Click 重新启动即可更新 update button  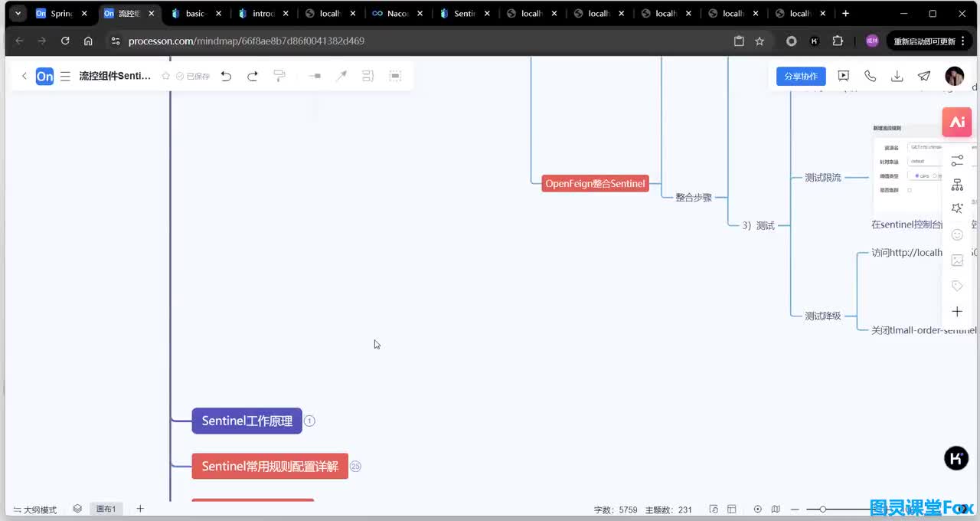929,41
